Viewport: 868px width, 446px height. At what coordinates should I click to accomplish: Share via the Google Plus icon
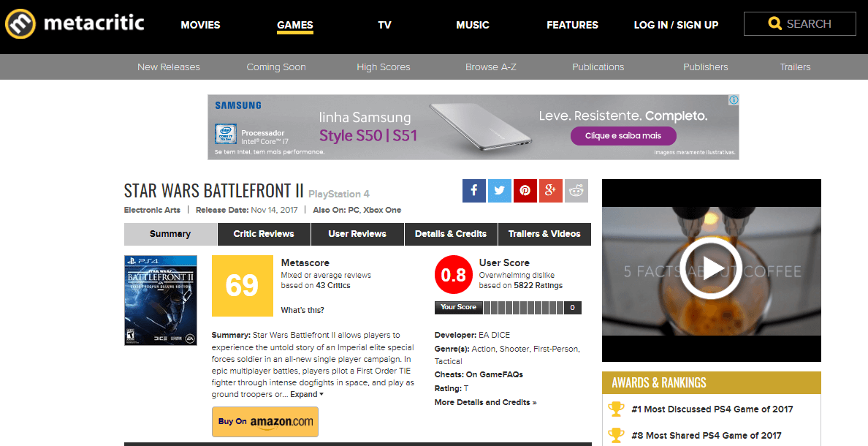pos(550,191)
